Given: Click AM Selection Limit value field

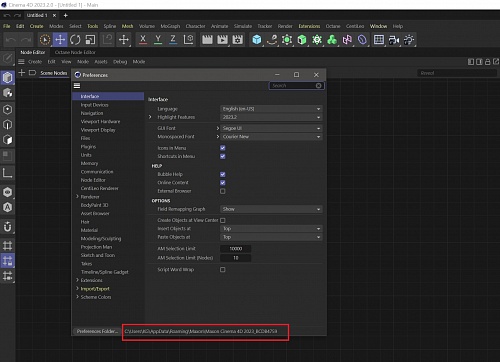Looking at the screenshot, I should [236, 249].
